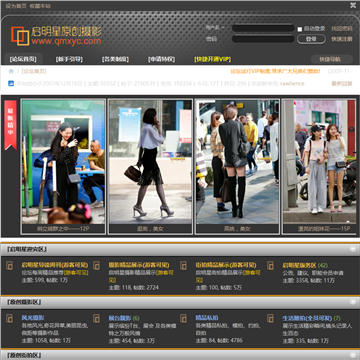The height and width of the screenshot is (360, 360).
Task: Click the switch-width icon at top right corner
Action: click(353, 5)
